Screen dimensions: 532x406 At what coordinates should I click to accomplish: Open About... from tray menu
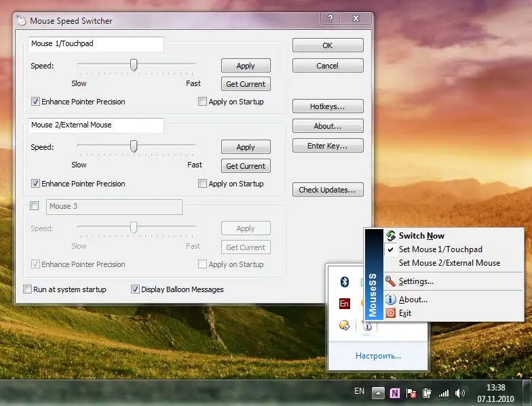453,300
